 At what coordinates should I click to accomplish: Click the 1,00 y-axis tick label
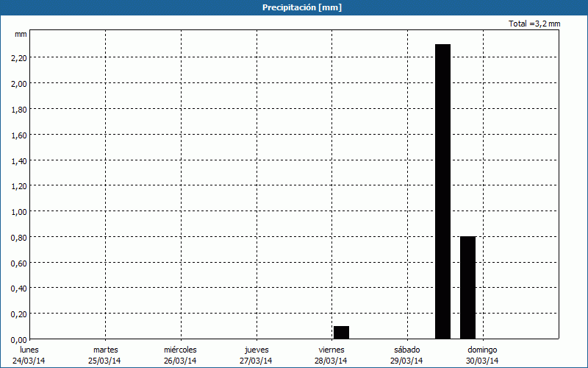pyautogui.click(x=19, y=212)
